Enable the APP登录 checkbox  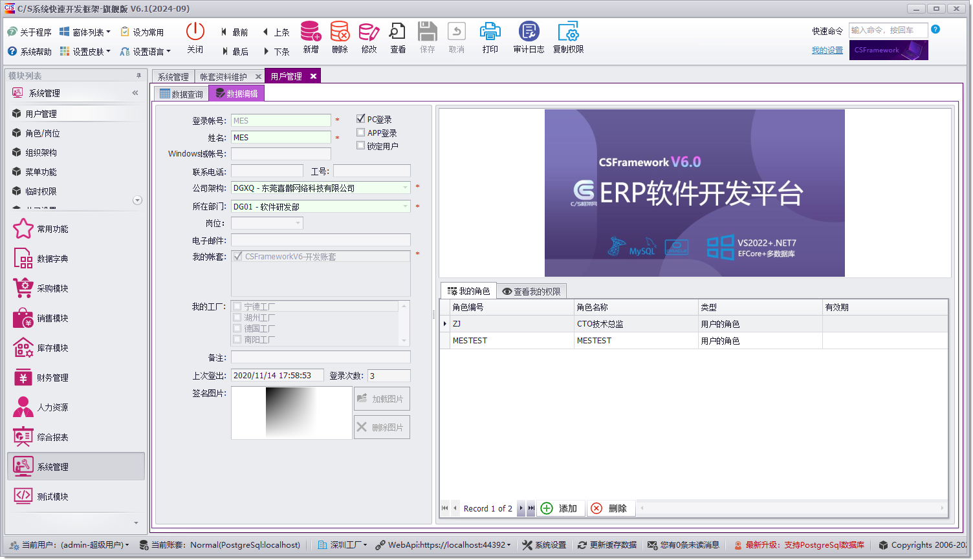click(x=360, y=132)
